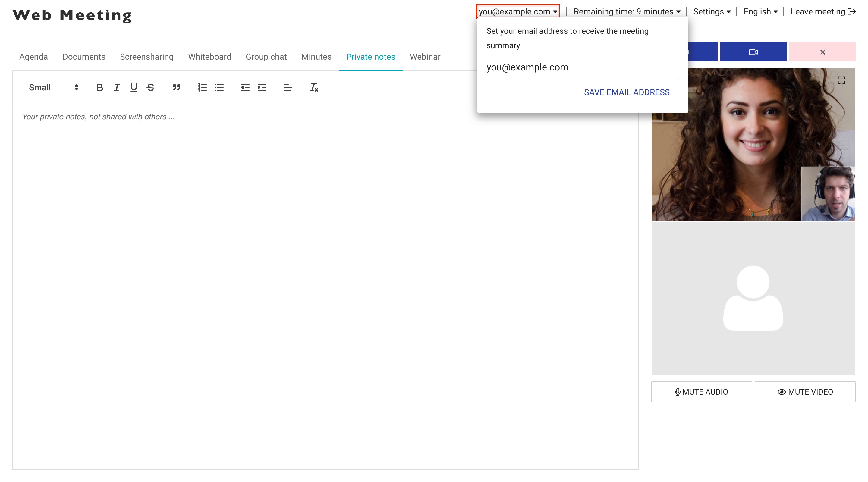Create a numbered list

coord(202,88)
